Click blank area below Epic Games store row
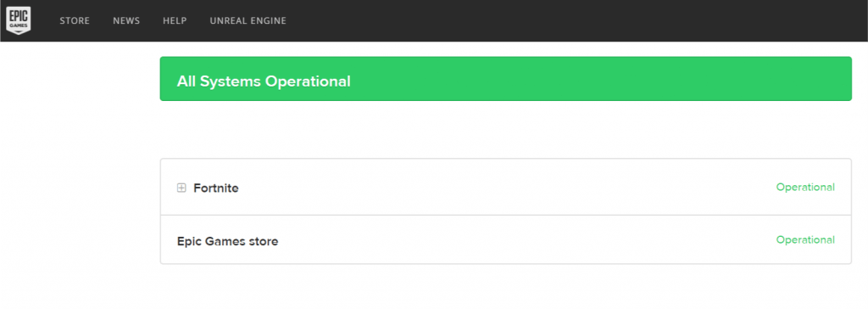This screenshot has width=868, height=309. pyautogui.click(x=505, y=287)
